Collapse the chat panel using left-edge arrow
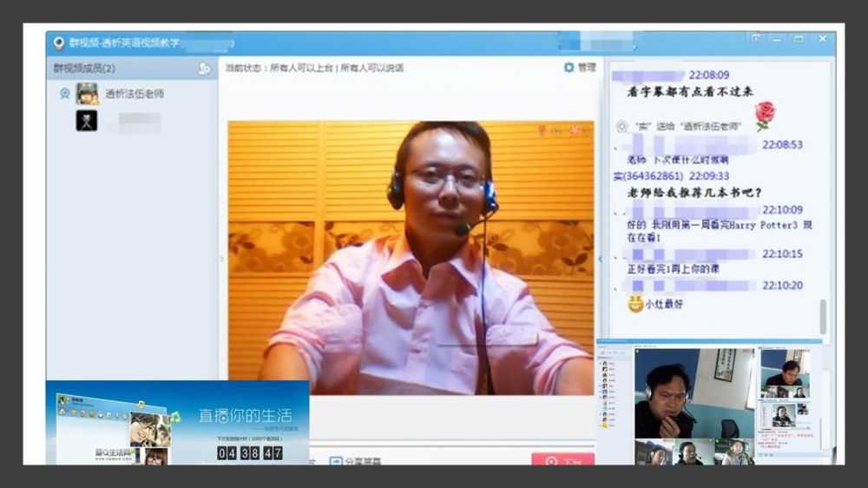This screenshot has width=868, height=488. click(x=600, y=259)
